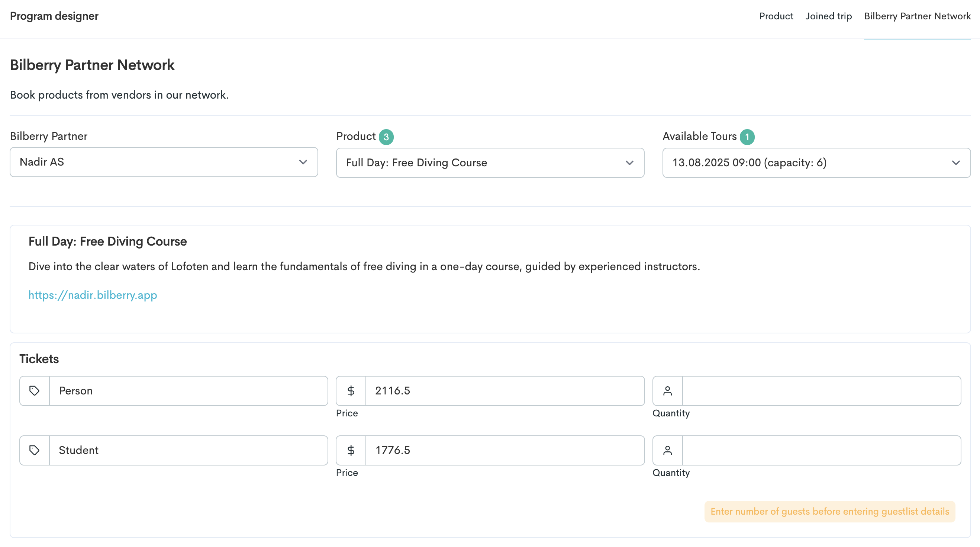Click the person icon in Person quantity
This screenshot has width=980, height=547.
(667, 391)
